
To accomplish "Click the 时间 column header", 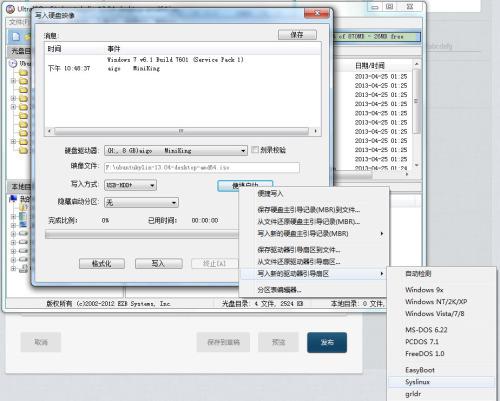I will point(54,49).
